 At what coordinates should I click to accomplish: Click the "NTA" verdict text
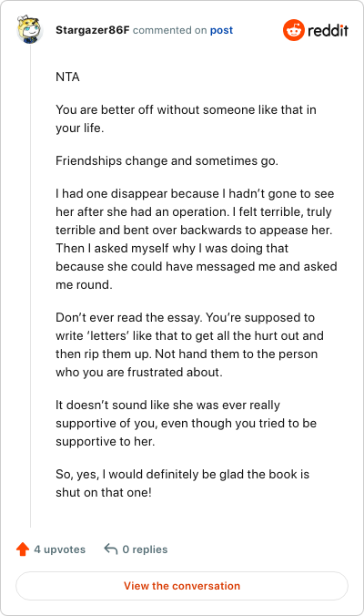pyautogui.click(x=67, y=77)
